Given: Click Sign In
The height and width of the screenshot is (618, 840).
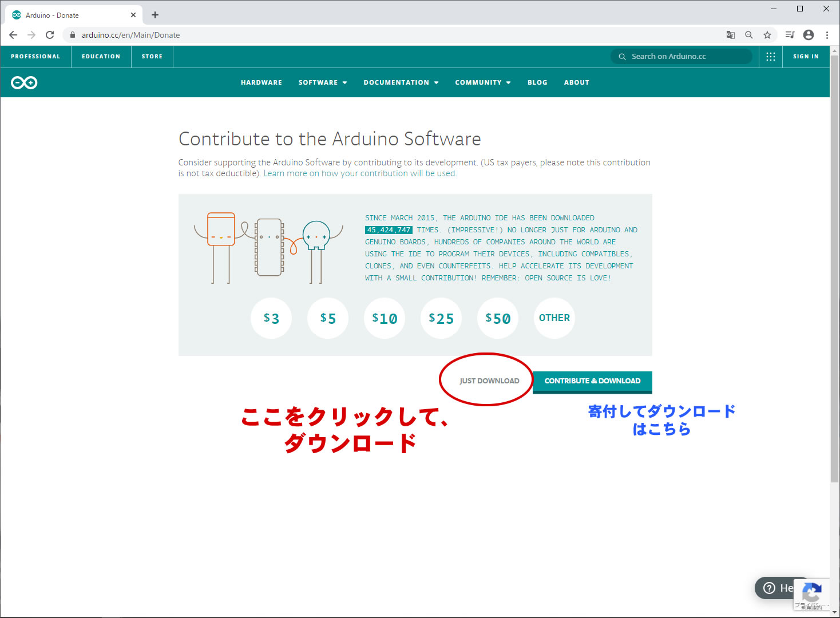Looking at the screenshot, I should (806, 57).
